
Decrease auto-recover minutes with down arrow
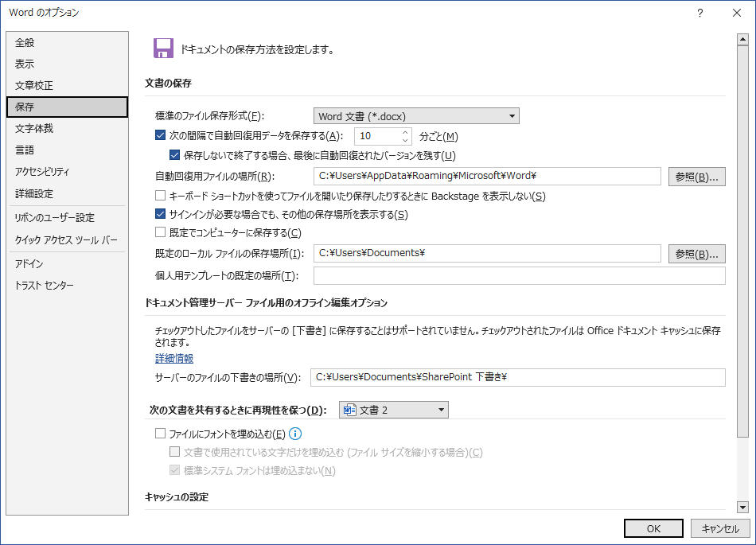click(405, 140)
